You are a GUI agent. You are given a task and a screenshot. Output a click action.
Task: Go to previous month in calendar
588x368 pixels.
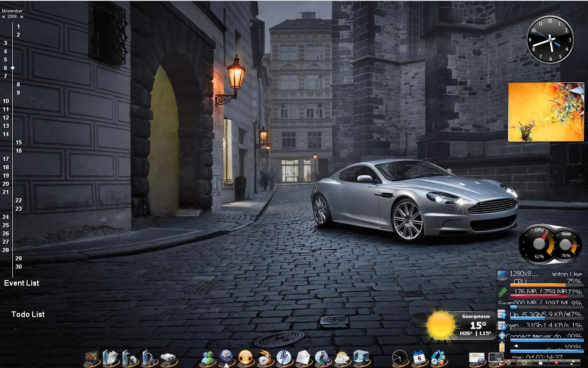click(4, 17)
